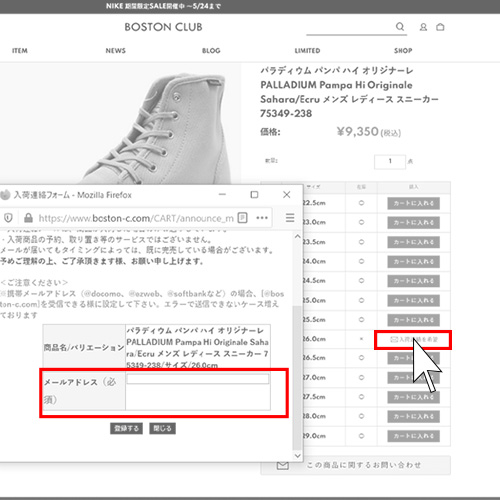
Task: Open the LIMITED menu
Action: 307,51
